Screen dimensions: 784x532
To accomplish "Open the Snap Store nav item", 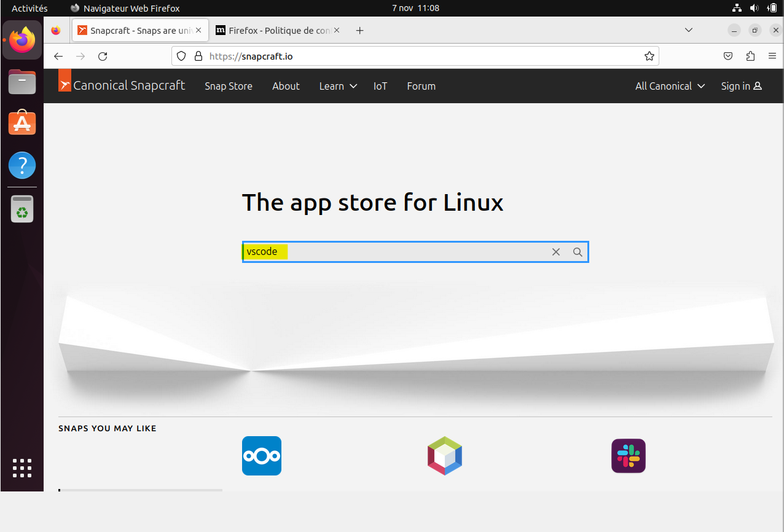I will click(229, 86).
